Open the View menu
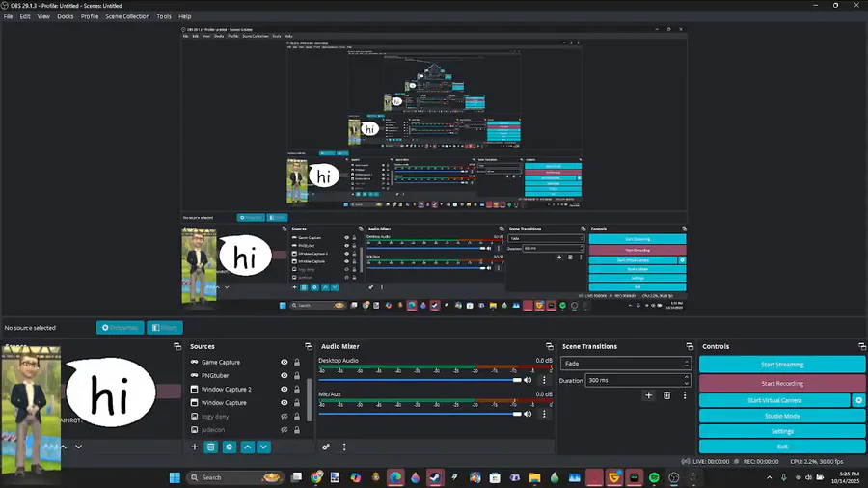The image size is (868, 488). (x=43, y=16)
